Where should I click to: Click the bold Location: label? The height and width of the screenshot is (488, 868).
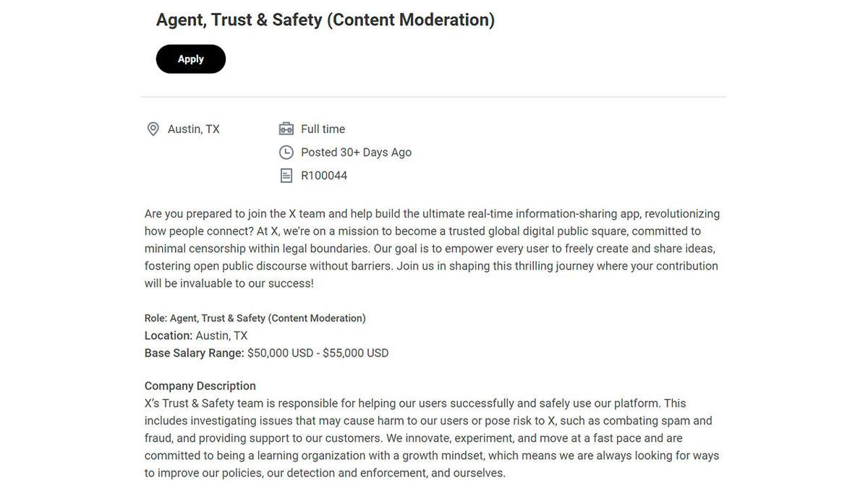[169, 335]
